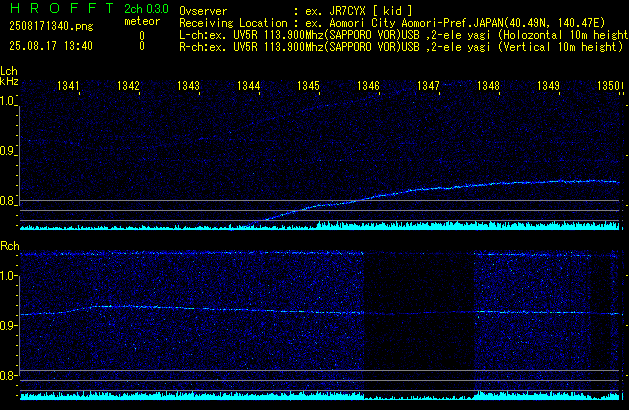This screenshot has width=629, height=410.
Task: Click the Ovserver JR7CYX header line
Action: 296,11
